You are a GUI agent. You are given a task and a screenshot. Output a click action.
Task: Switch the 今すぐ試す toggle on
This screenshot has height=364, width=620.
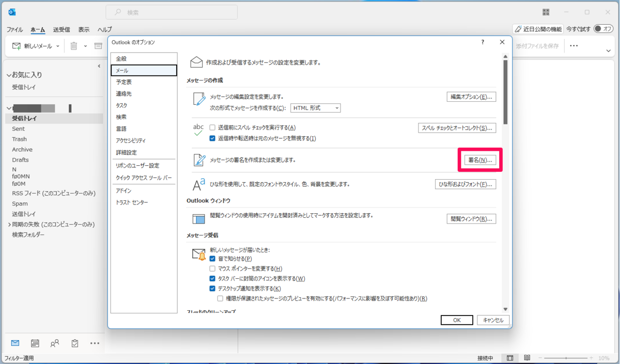(603, 29)
